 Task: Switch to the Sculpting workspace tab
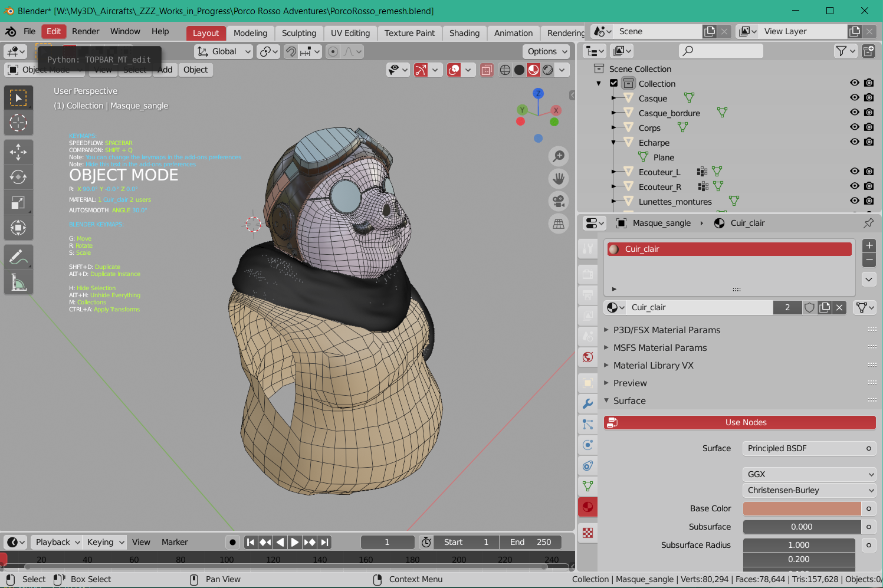[x=299, y=33]
